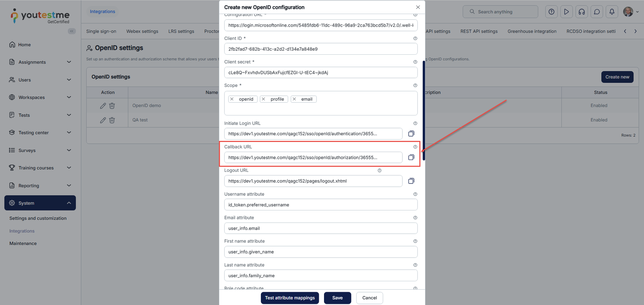Focus the Client ID input field
Image resolution: width=644 pixels, height=305 pixels.
[x=321, y=49]
